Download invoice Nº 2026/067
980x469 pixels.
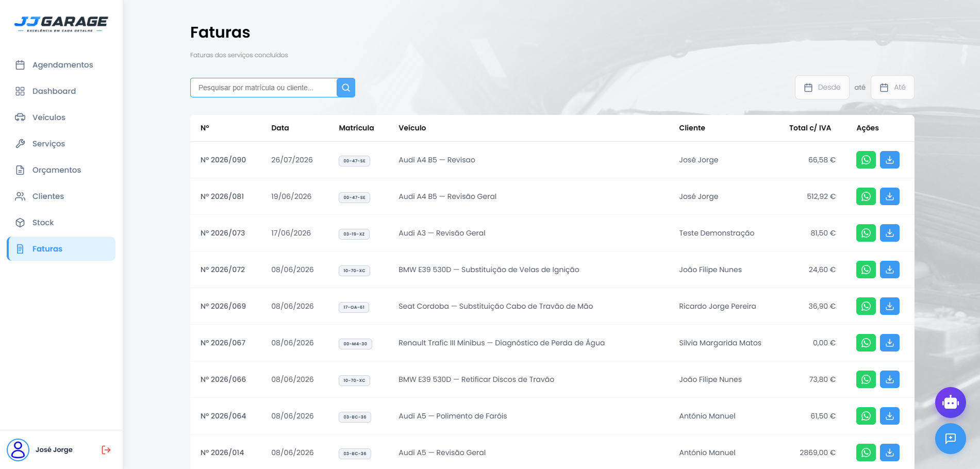tap(890, 343)
